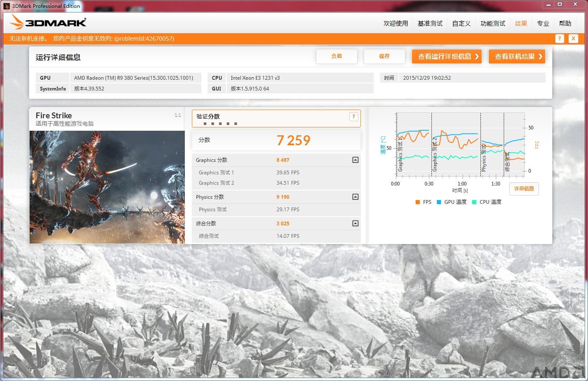588x381 pixels.
Task: Click the combined score value 3 025
Action: 283,224
